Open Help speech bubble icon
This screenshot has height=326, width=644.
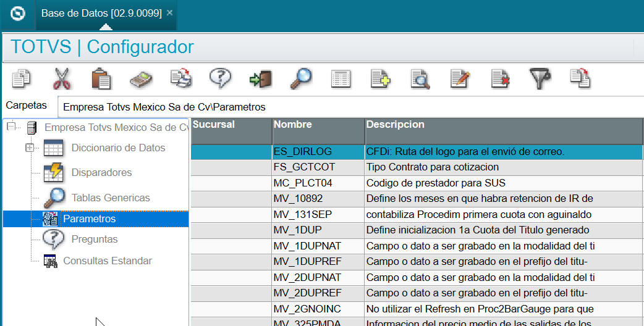(x=220, y=78)
